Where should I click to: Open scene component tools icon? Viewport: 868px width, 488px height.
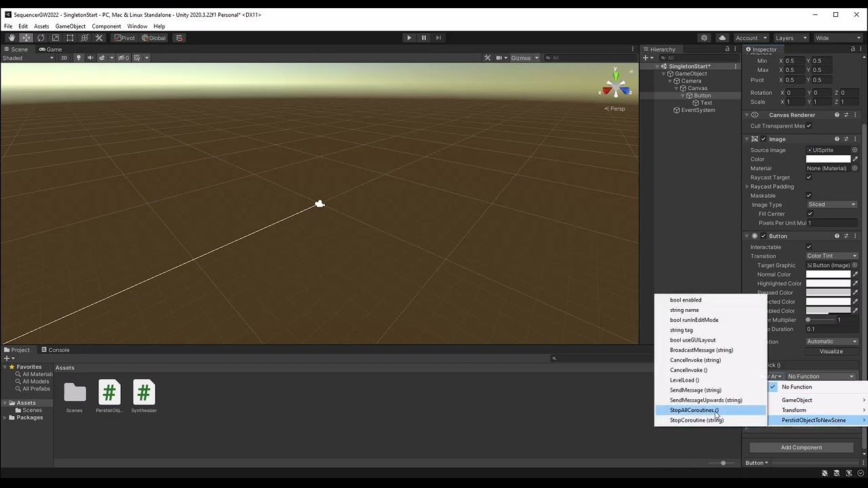pos(487,58)
